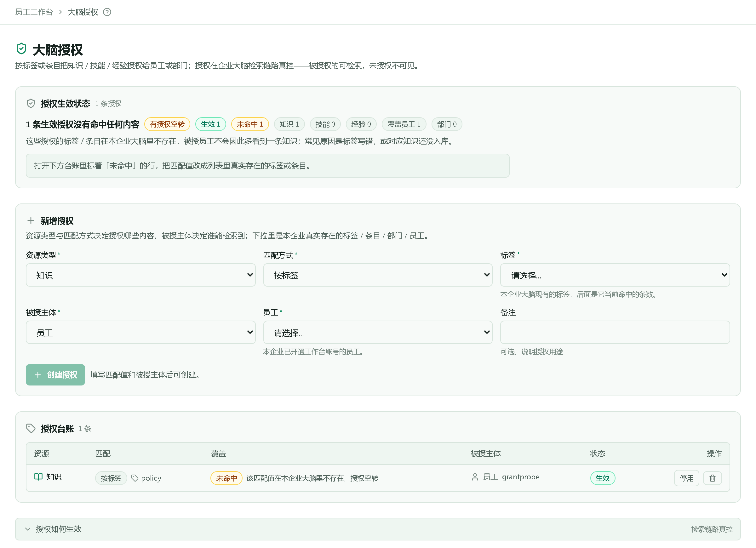Image resolution: width=756 pixels, height=548 pixels.
Task: Click the 覆盖员工 1 chip
Action: click(404, 124)
